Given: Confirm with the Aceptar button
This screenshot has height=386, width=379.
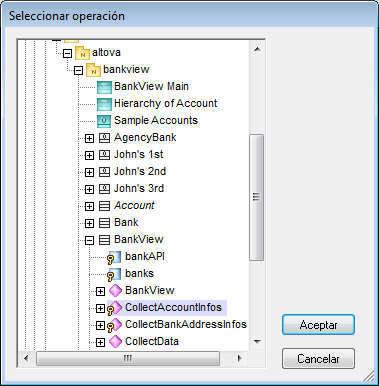Looking at the screenshot, I should click(318, 325).
